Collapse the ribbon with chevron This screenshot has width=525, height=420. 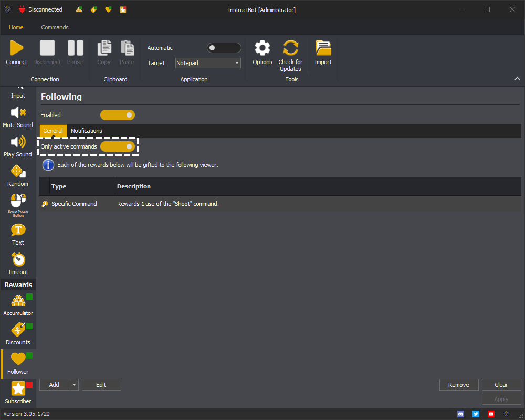click(x=517, y=79)
